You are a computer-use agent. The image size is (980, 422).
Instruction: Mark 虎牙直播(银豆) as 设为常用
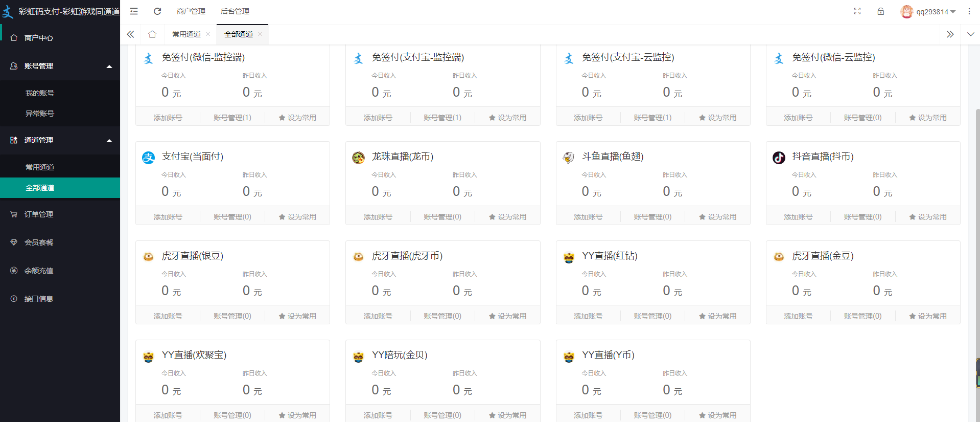297,316
